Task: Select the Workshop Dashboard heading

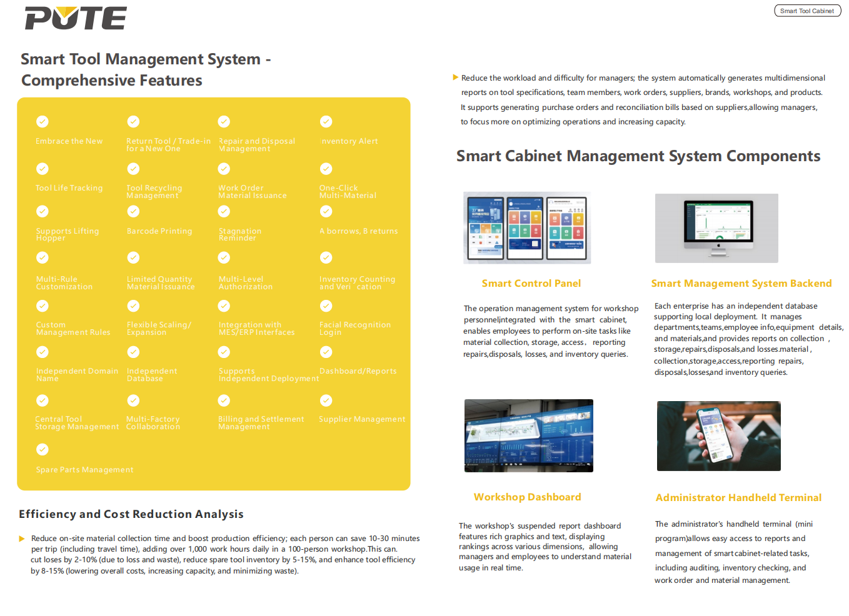Action: tap(527, 497)
